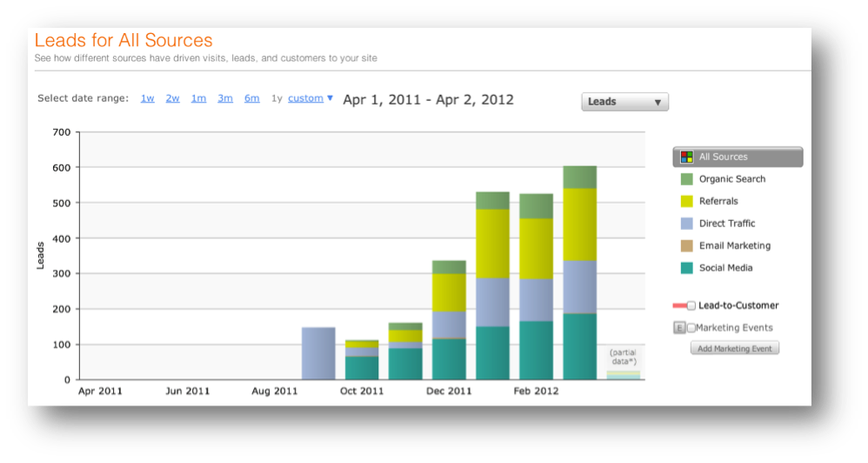Click the Direct Traffic blue legend swatch

click(x=686, y=224)
